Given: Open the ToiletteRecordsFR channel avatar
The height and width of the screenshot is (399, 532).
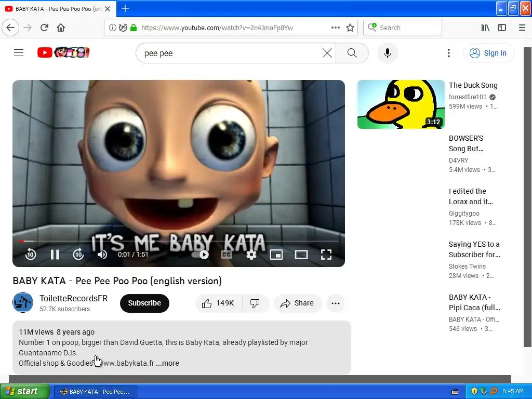Looking at the screenshot, I should point(23,302).
